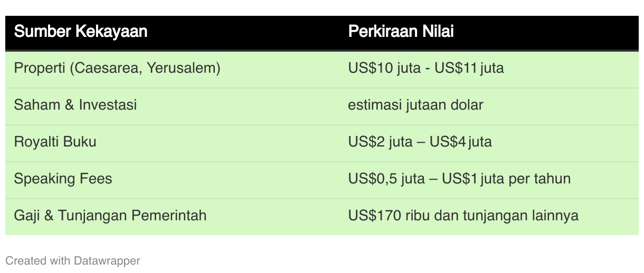Click the black table header bar
This screenshot has width=644, height=273.
[x=322, y=33]
